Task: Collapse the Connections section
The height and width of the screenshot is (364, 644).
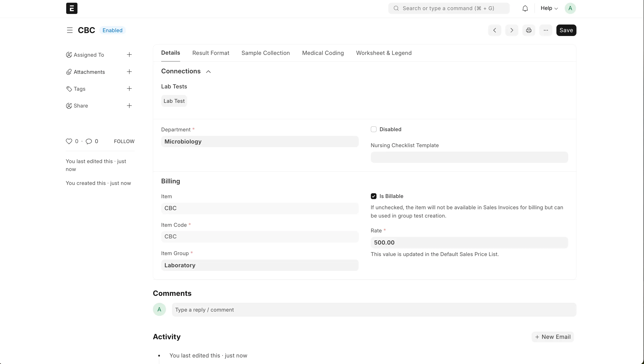Action: [x=208, y=71]
